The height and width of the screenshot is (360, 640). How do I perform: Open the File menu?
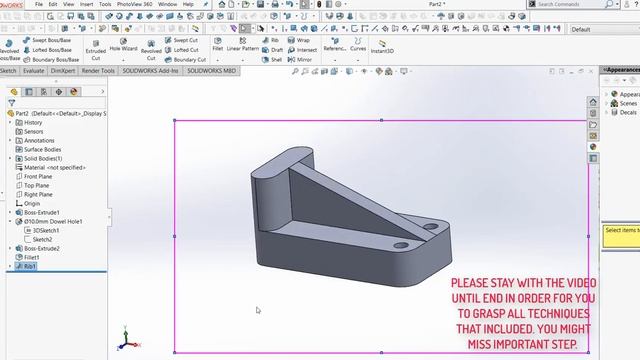tap(39, 4)
